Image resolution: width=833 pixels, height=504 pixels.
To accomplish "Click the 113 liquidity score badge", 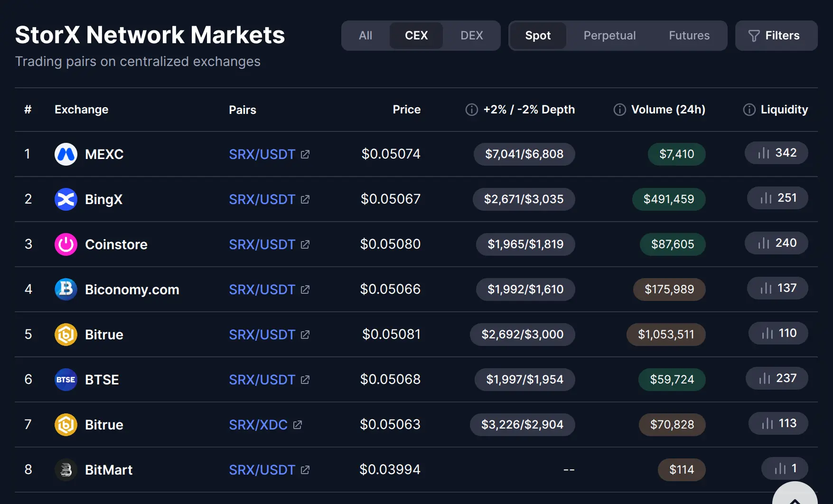I will (x=778, y=423).
